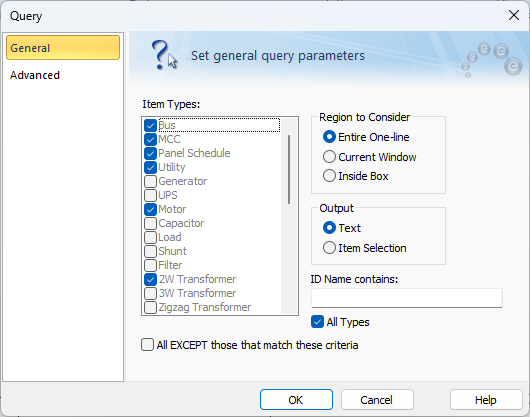Screen dimensions: 530x417
Task: Choose the Text output radio button
Action: point(329,228)
